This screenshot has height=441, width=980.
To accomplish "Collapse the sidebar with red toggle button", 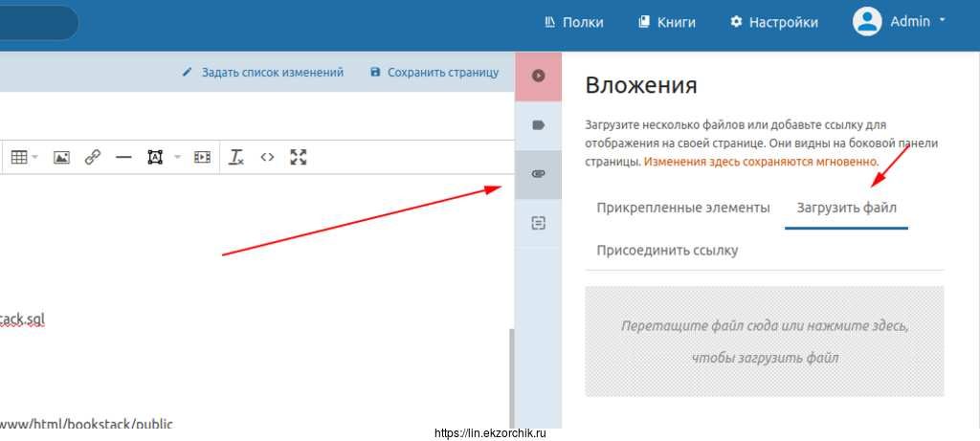I will (539, 76).
